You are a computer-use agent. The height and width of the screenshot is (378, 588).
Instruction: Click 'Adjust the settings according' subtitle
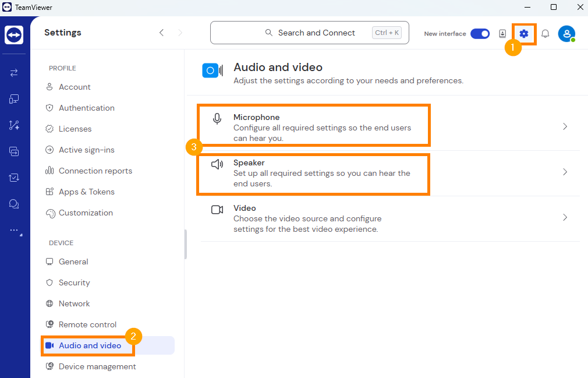(348, 80)
